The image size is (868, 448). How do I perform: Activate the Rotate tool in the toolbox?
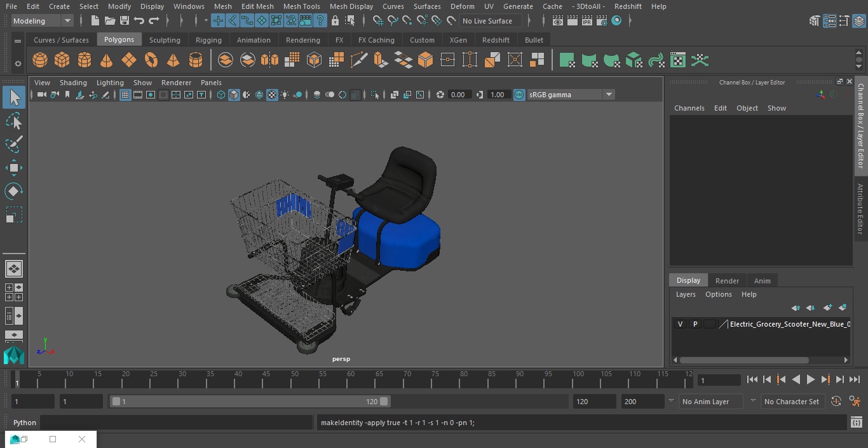[x=13, y=191]
